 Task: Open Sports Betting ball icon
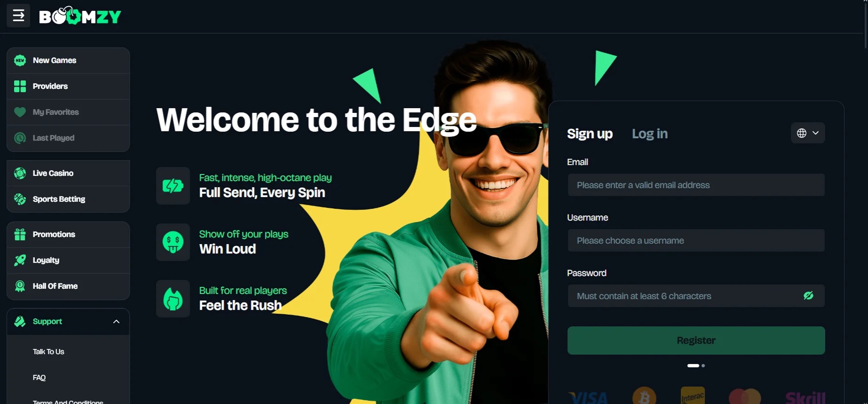[20, 199]
